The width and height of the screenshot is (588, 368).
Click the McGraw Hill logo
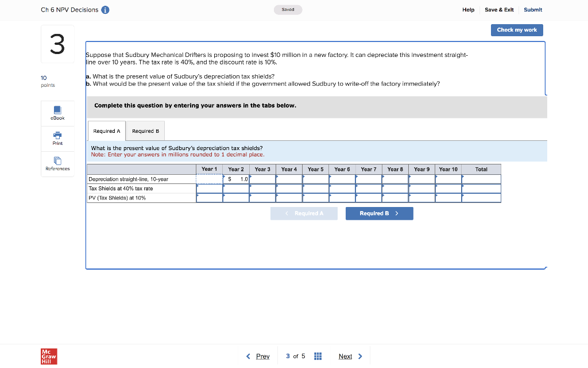click(x=49, y=356)
